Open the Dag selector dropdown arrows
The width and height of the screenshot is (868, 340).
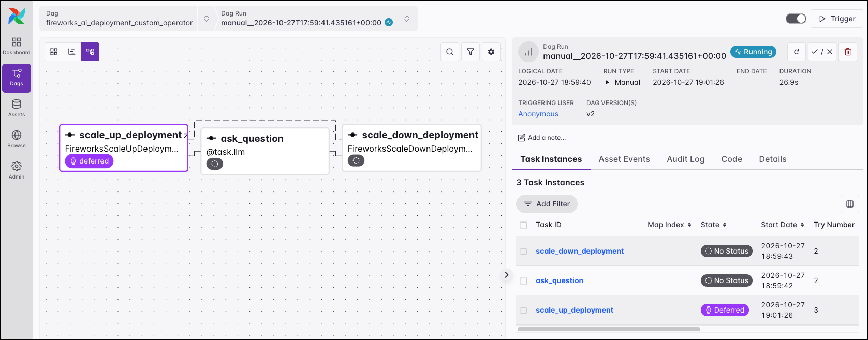point(207,19)
